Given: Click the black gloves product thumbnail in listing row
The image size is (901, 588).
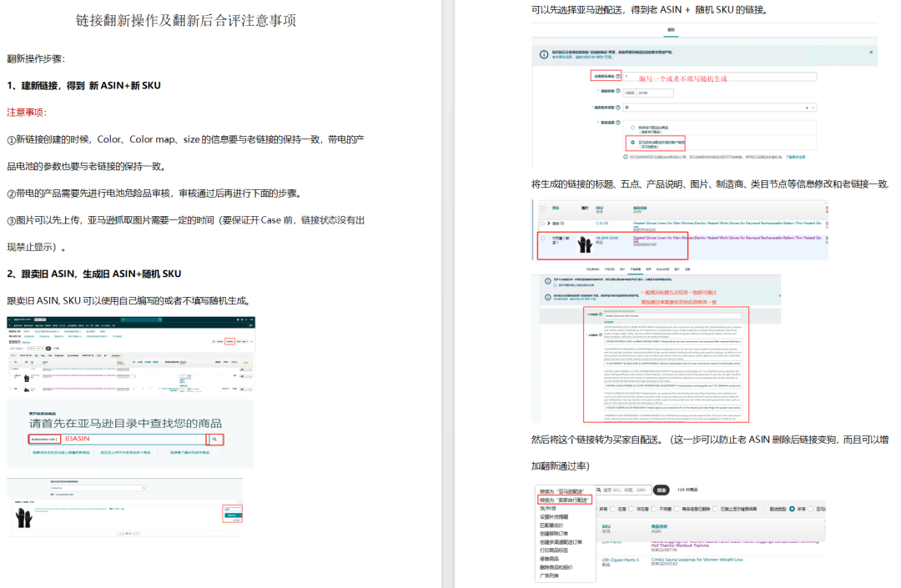Looking at the screenshot, I should tap(584, 244).
